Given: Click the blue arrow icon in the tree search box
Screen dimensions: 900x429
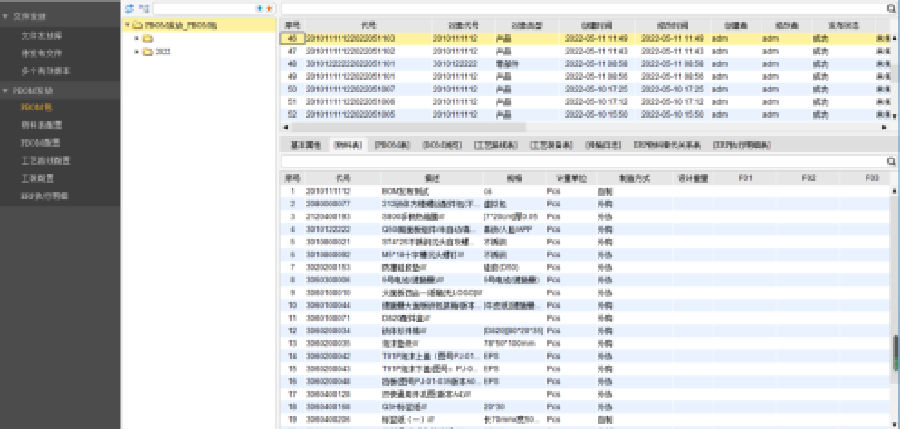Looking at the screenshot, I should 259,9.
